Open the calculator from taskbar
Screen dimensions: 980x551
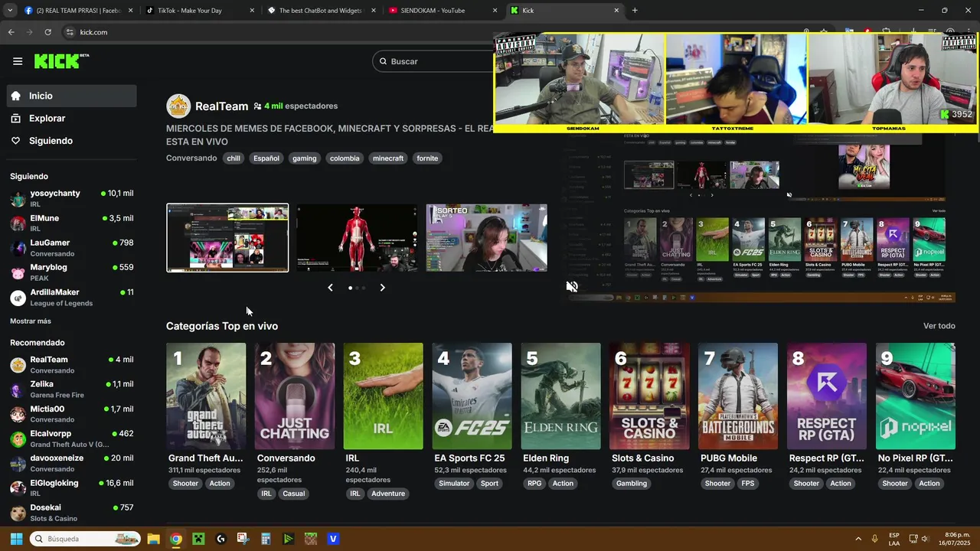266,539
